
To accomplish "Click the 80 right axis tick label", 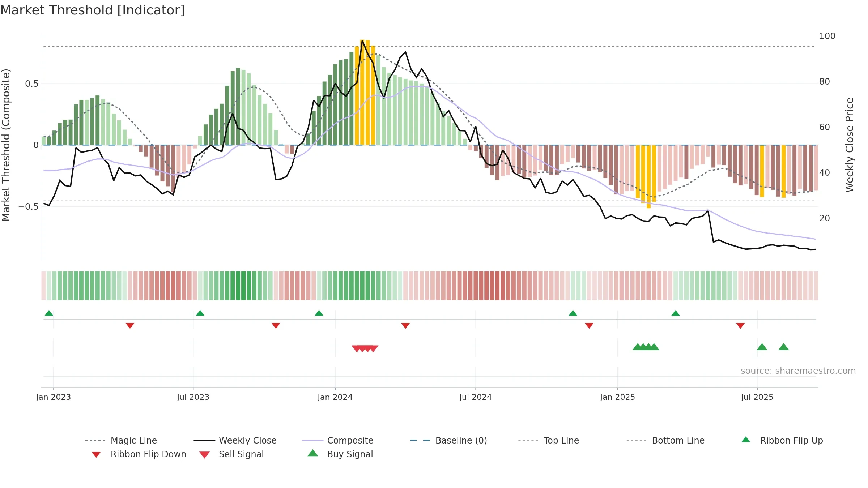I will (x=825, y=82).
